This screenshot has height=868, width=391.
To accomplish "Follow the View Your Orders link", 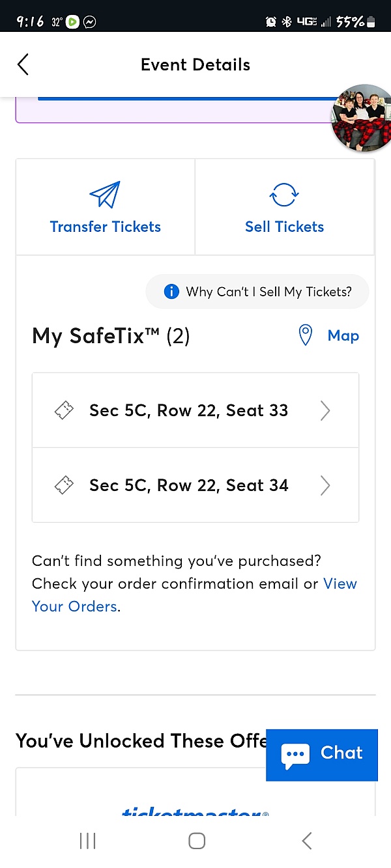I will pyautogui.click(x=75, y=606).
